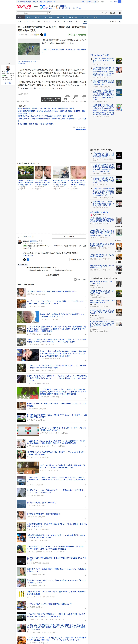Open the 車中泊の70代女性、熱中症疑いで死亡 article

41,503
